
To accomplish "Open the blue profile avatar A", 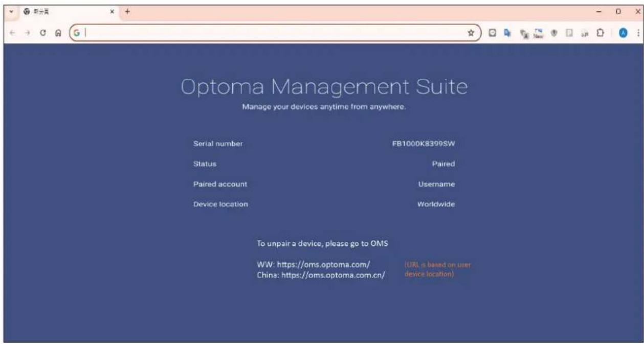I will click(623, 32).
